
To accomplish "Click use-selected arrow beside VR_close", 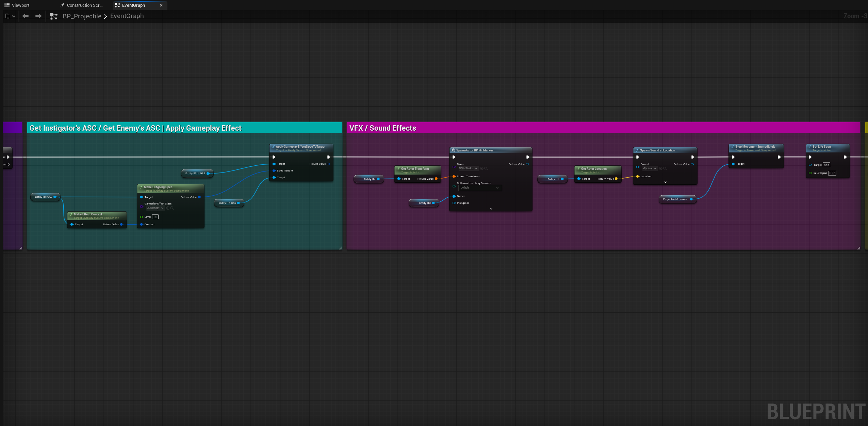I will click(x=661, y=168).
